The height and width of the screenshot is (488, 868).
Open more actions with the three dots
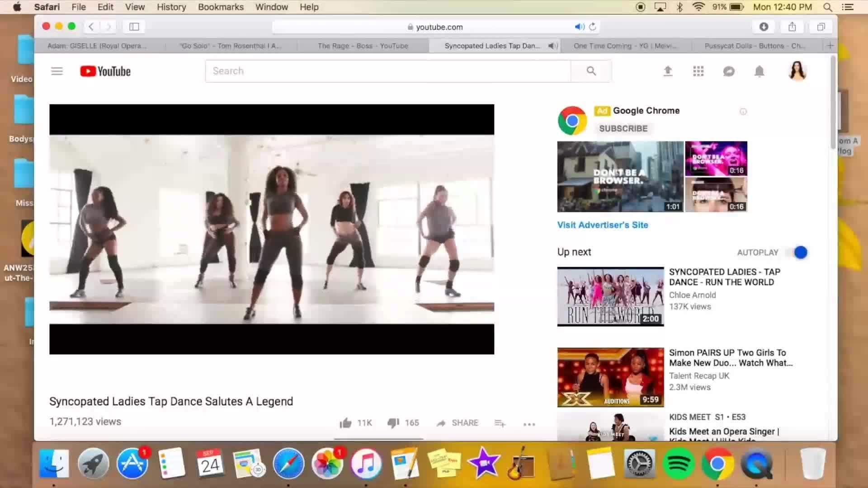pos(529,424)
